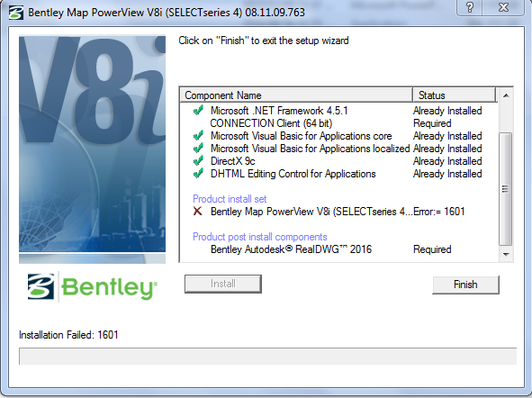Click the installation progress bar

pos(267,356)
